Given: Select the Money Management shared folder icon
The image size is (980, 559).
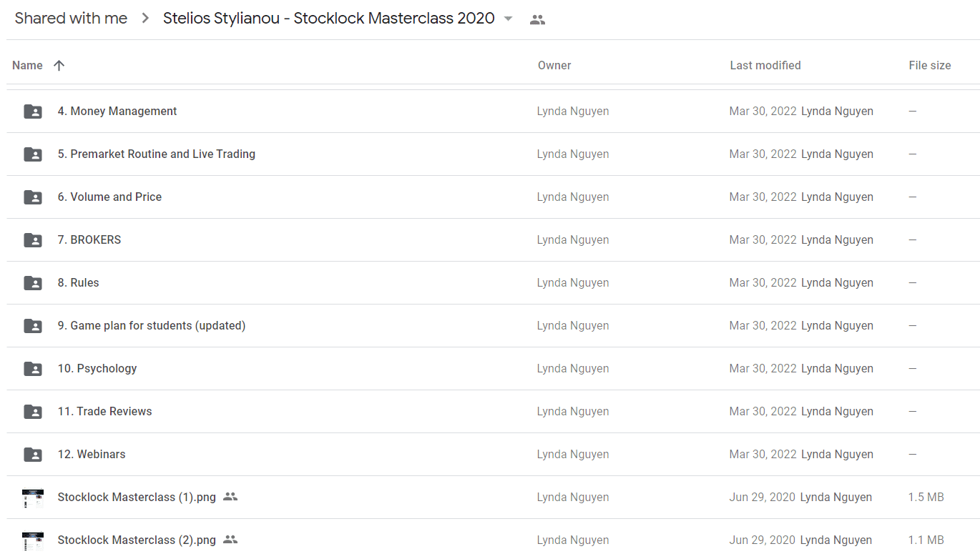Looking at the screenshot, I should pyautogui.click(x=33, y=112).
